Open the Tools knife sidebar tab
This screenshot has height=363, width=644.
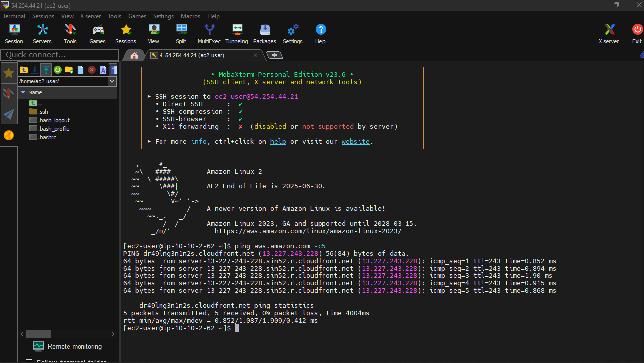tap(9, 93)
